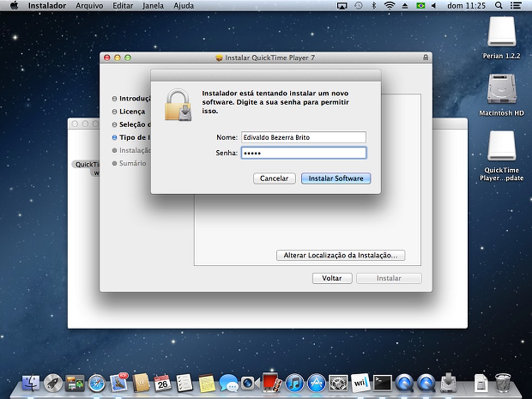The image size is (532, 399).
Task: Click Alterar Localização da Instalação button
Action: [341, 255]
